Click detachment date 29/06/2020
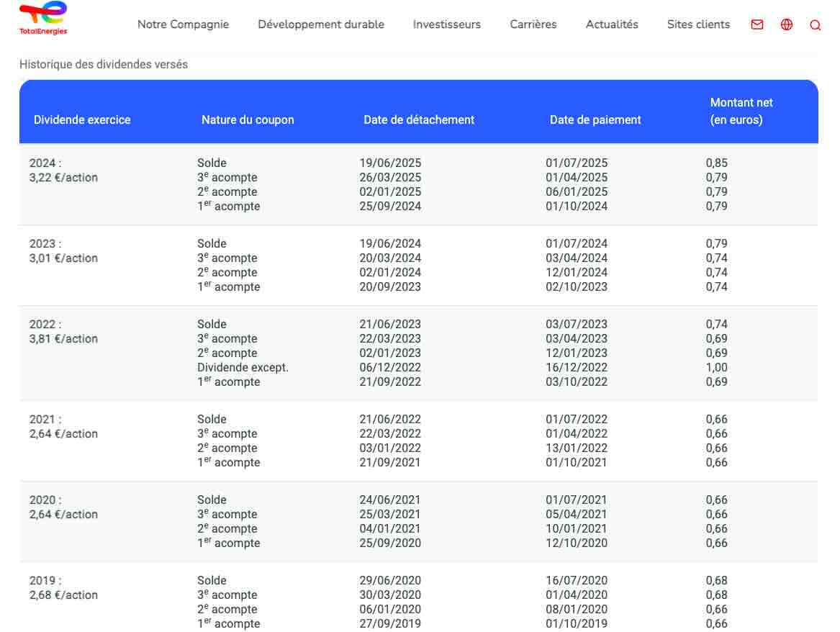 [x=390, y=581]
